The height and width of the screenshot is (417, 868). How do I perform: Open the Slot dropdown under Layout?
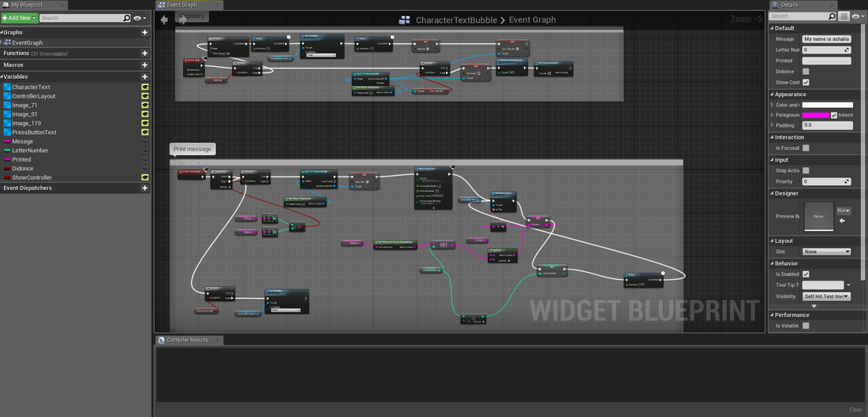(x=826, y=251)
